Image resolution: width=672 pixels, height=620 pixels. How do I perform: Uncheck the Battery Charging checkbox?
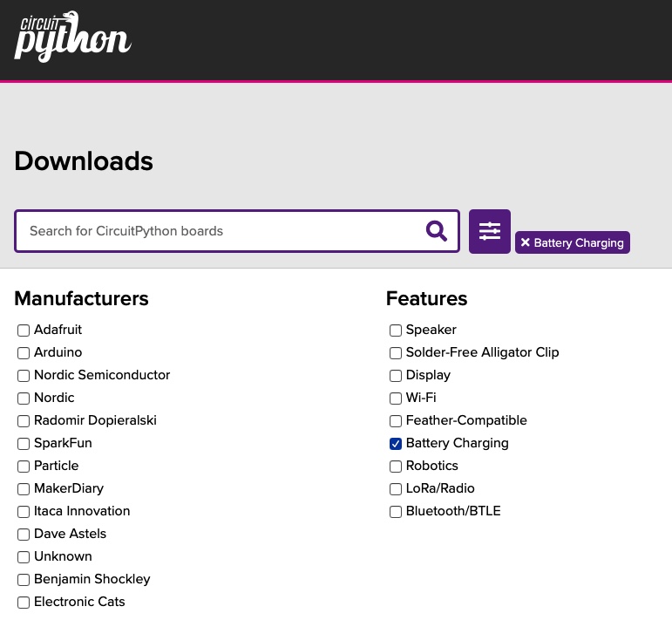pos(396,444)
